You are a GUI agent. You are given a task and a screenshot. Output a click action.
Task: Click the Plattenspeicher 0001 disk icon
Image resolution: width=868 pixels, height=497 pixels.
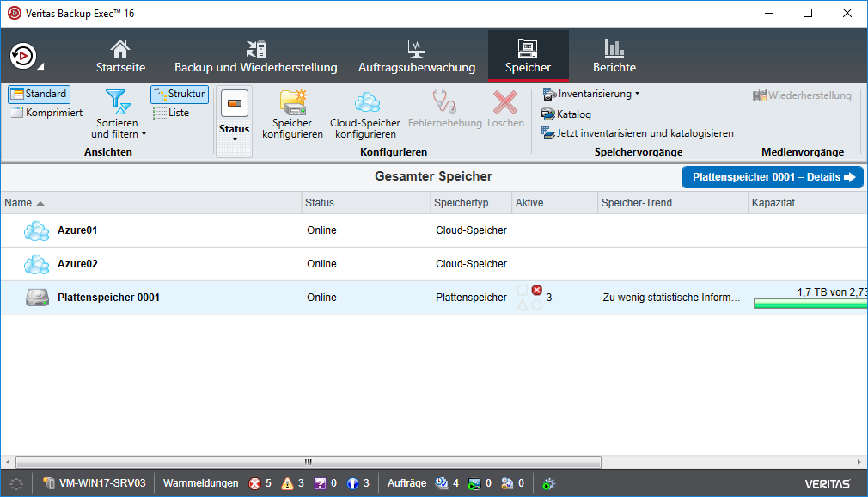(37, 298)
